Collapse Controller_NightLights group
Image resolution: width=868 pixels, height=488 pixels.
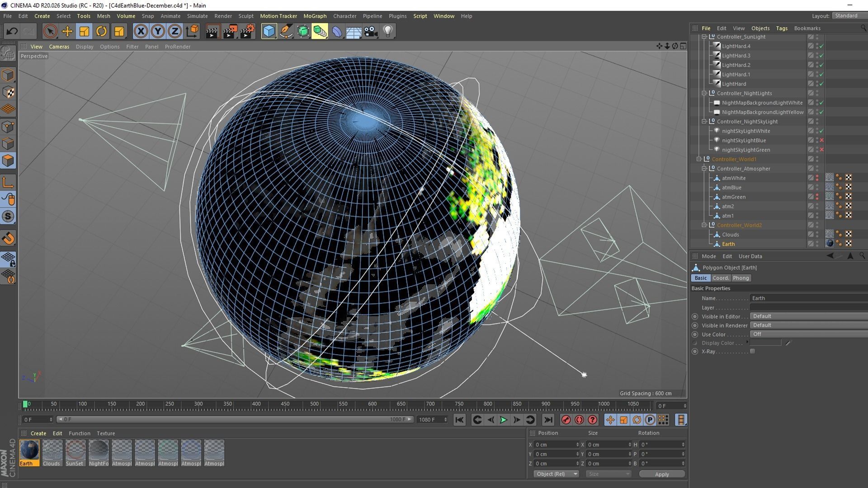704,93
